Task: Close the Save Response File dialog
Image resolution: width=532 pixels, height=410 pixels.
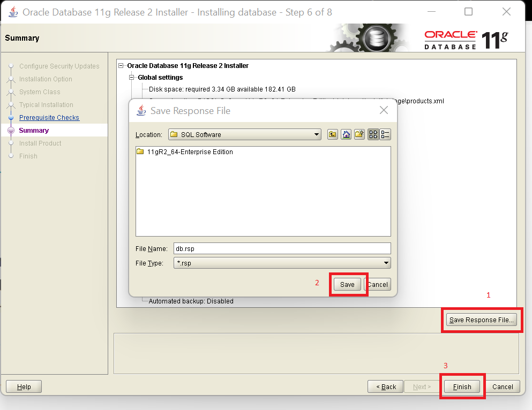Action: pyautogui.click(x=384, y=110)
